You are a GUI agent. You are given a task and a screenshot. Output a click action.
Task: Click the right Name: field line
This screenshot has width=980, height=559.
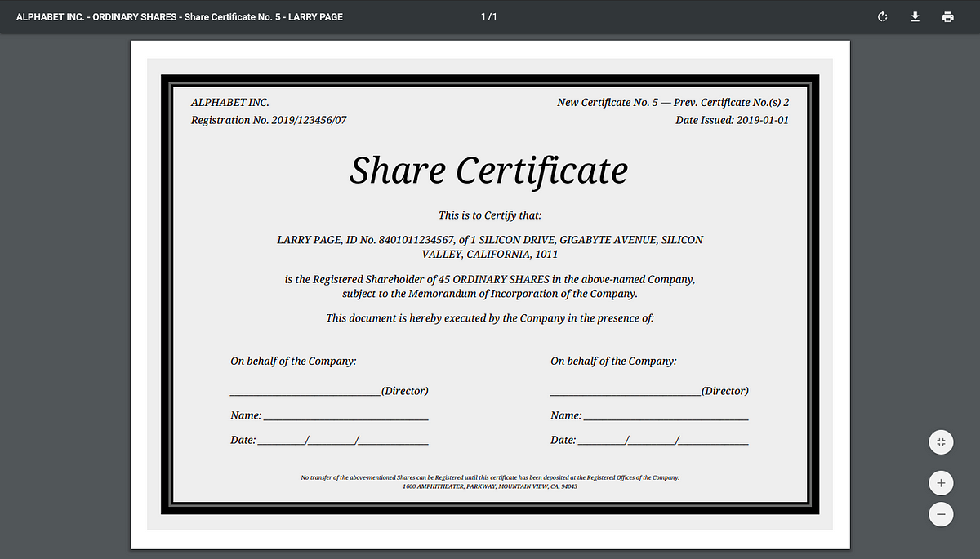[x=649, y=415]
